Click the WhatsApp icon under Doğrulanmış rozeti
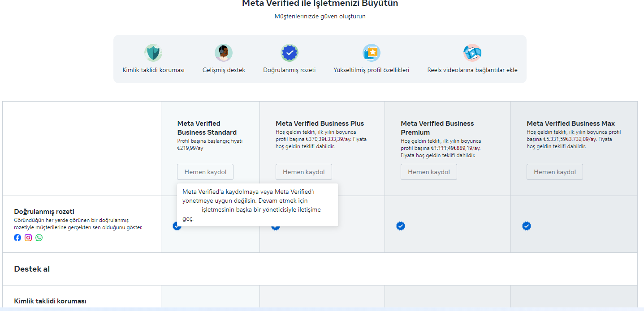 [39, 238]
